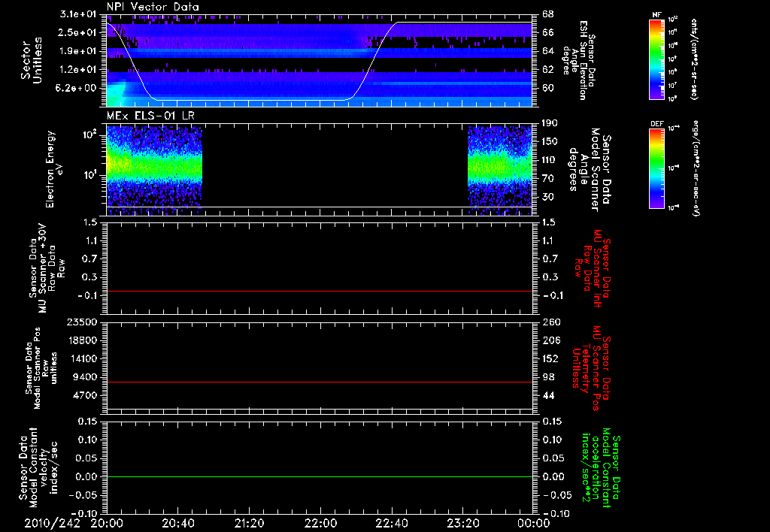Click the 23:20 time axis label
Viewport: 770px width, 532px height.
[462, 523]
